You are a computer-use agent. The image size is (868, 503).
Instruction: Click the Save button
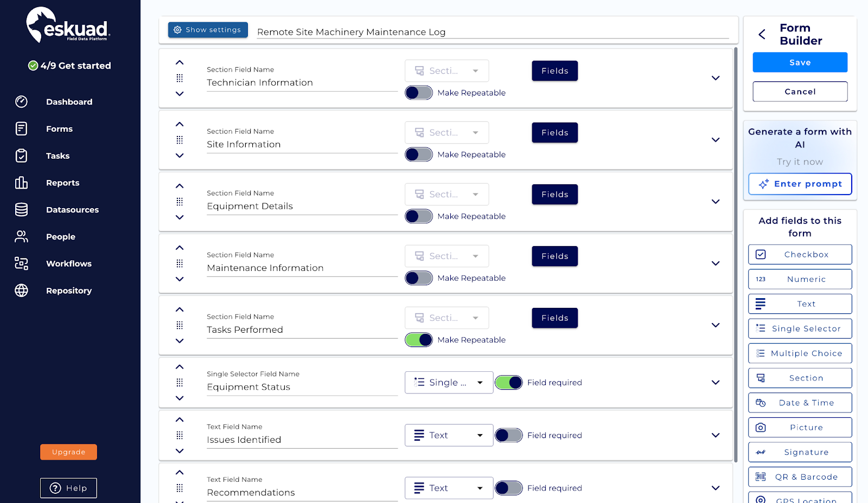click(x=800, y=62)
